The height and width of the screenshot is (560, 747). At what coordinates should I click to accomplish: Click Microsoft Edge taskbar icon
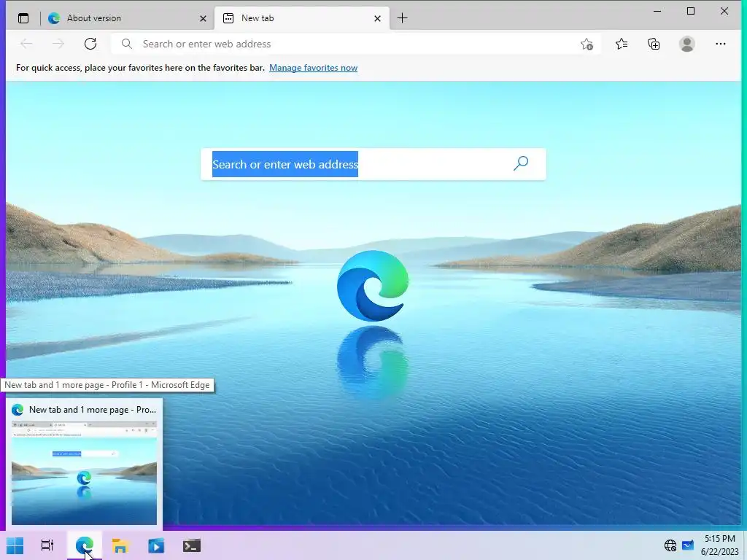[x=85, y=545]
